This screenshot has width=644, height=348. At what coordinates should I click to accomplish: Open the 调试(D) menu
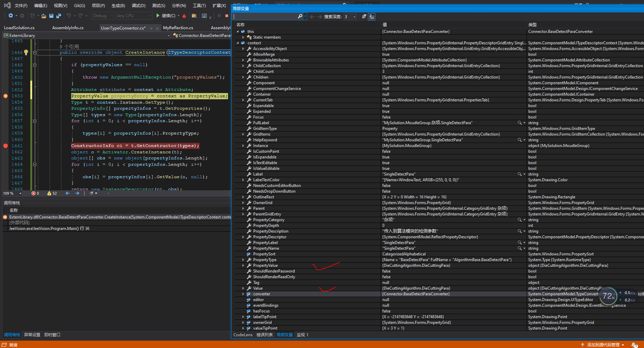coord(139,6)
